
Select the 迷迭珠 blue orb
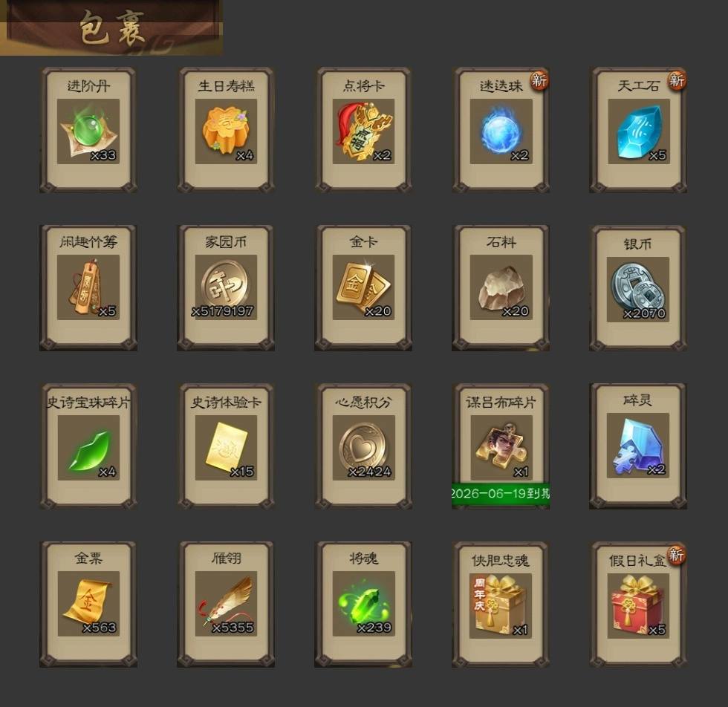tap(501, 131)
